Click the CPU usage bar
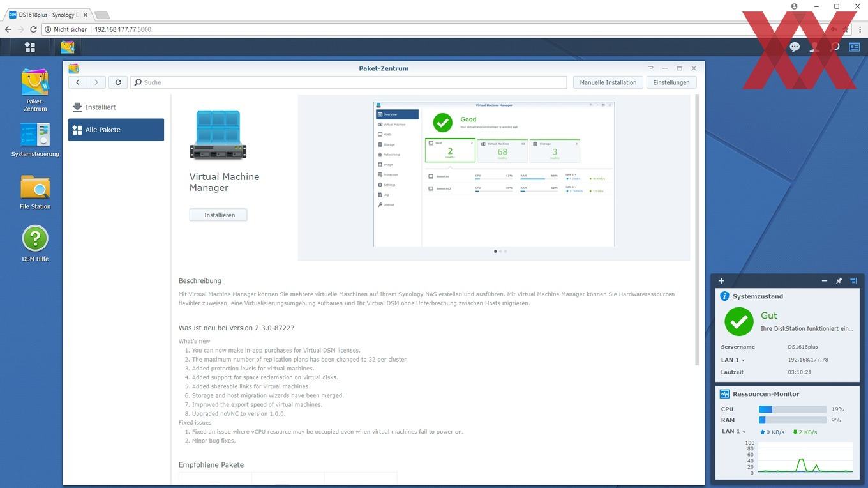This screenshot has height=488, width=868. (793, 409)
